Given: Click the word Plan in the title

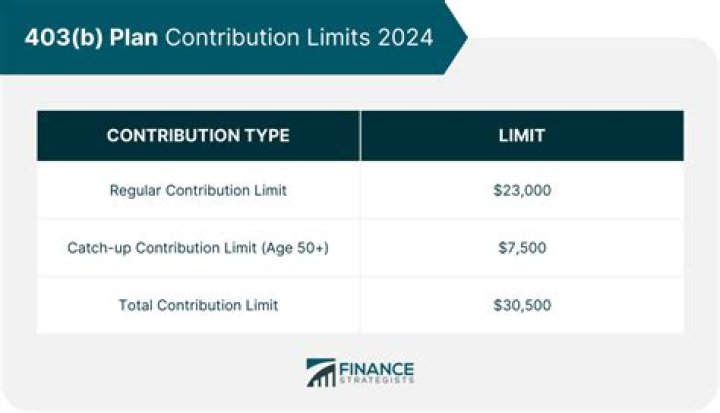Looking at the screenshot, I should [133, 37].
